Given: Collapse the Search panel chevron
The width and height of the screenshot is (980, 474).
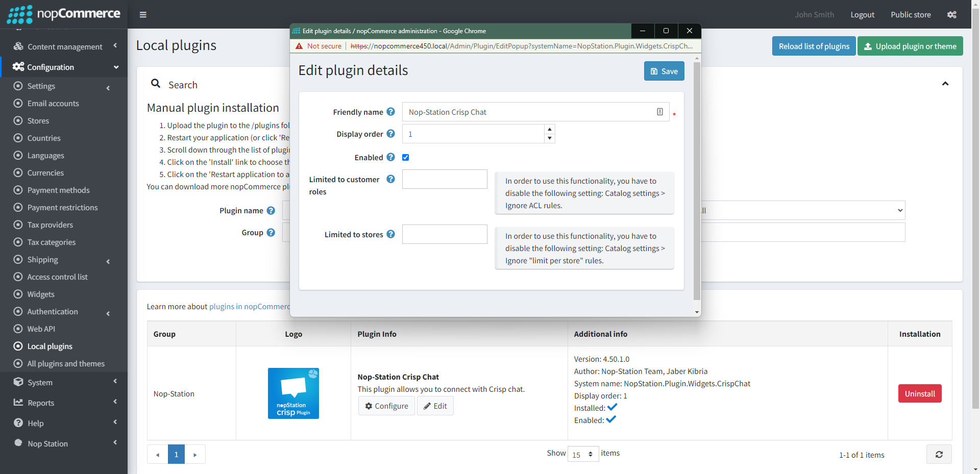Looking at the screenshot, I should point(945,84).
